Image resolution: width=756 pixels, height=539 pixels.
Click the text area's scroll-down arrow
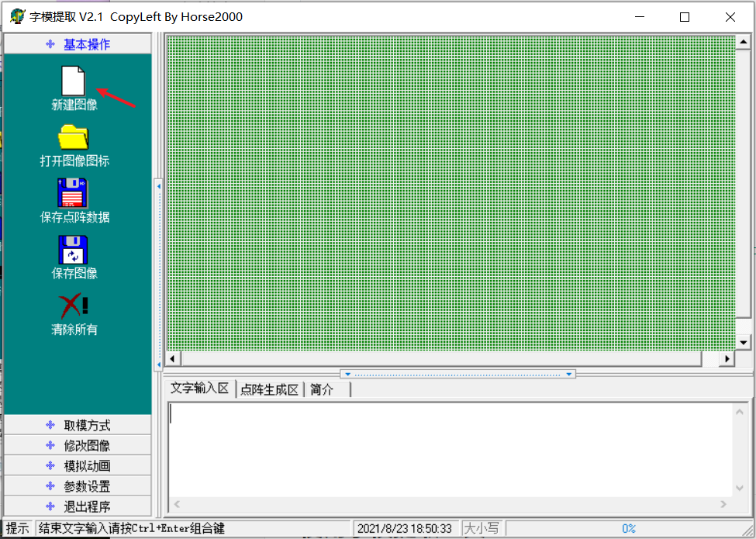pyautogui.click(x=740, y=489)
